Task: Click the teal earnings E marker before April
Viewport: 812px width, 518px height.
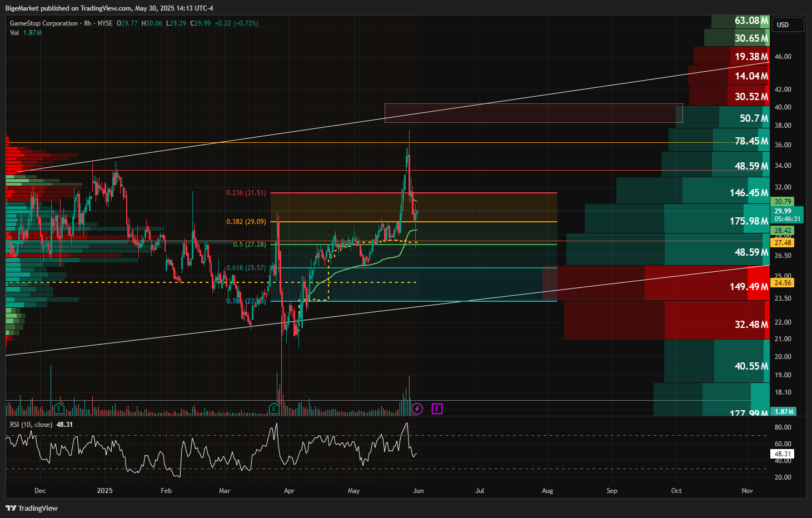Action: coord(274,409)
